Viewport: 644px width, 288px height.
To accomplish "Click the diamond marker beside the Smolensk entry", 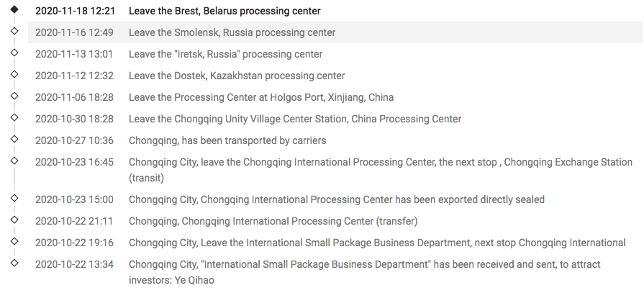I will pos(14,32).
